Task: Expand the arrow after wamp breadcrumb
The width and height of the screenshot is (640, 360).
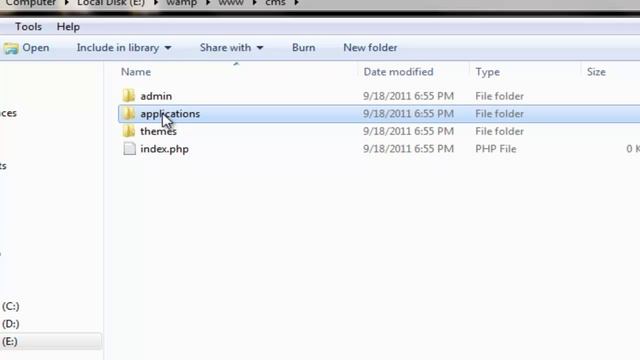Action: [208, 3]
